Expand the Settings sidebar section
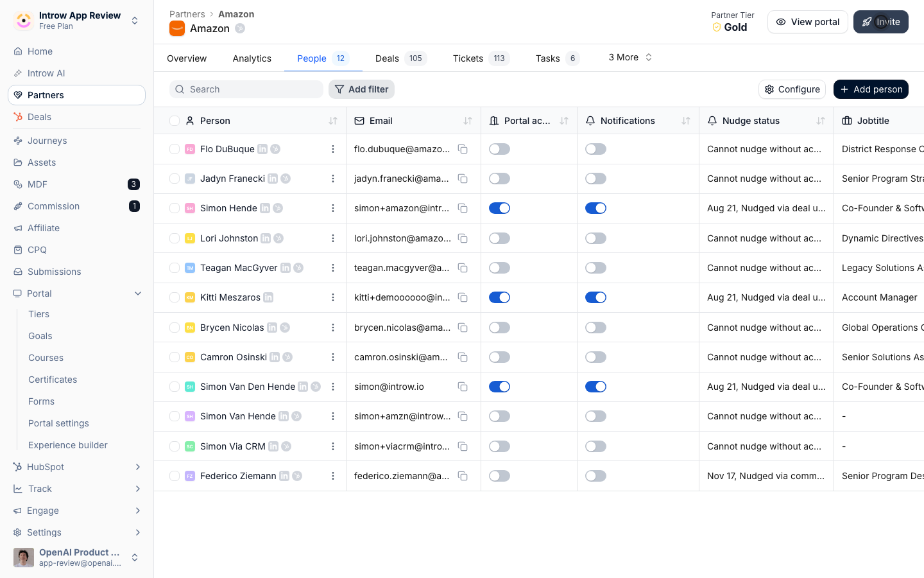This screenshot has height=578, width=924. [138, 532]
